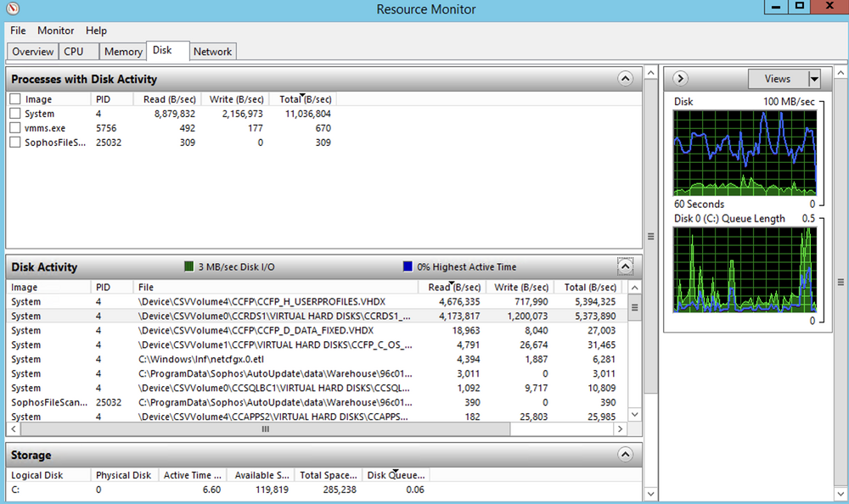
Task: Sort processes by Read (B/sec) column
Action: click(x=167, y=99)
